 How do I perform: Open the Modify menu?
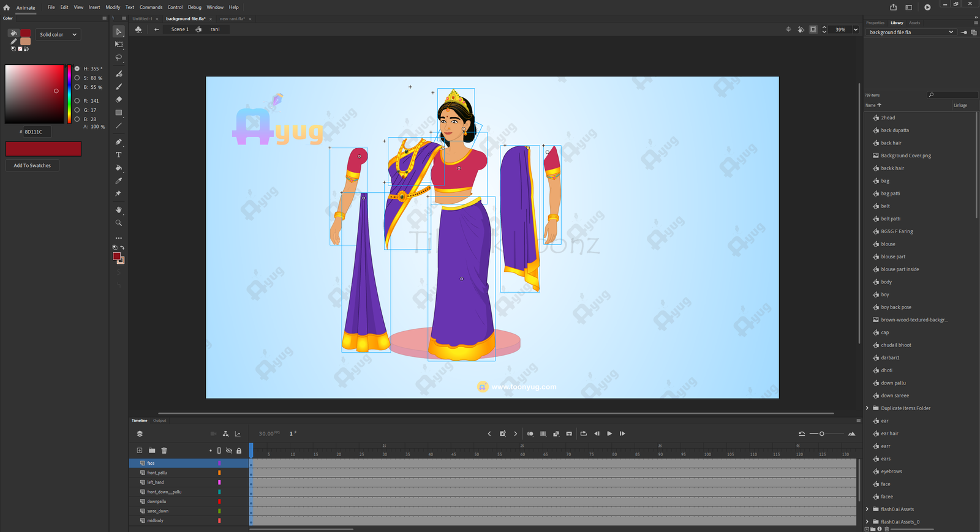(x=113, y=7)
